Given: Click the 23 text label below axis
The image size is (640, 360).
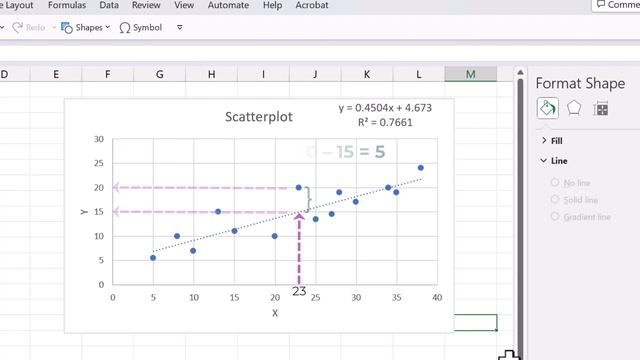Looking at the screenshot, I should click(299, 291).
